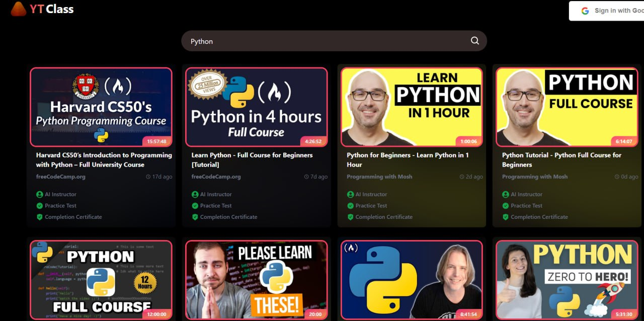
Task: Click the search magnifier icon
Action: (x=474, y=41)
